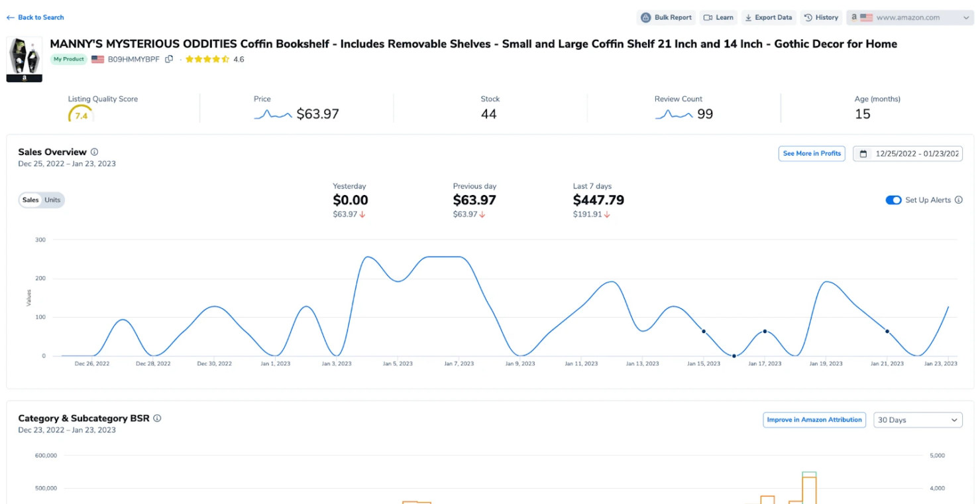Click Improve in Amazon Attribution
The height and width of the screenshot is (504, 980).
(814, 419)
